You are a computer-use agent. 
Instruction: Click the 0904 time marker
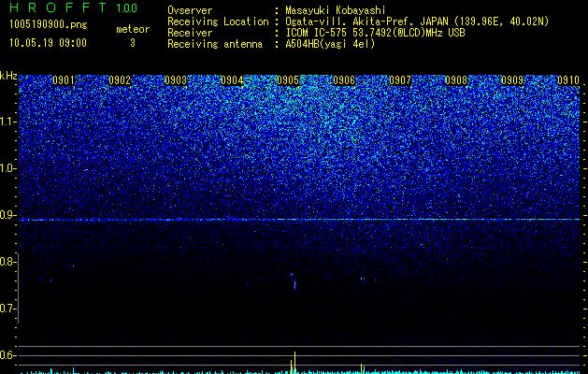(232, 80)
